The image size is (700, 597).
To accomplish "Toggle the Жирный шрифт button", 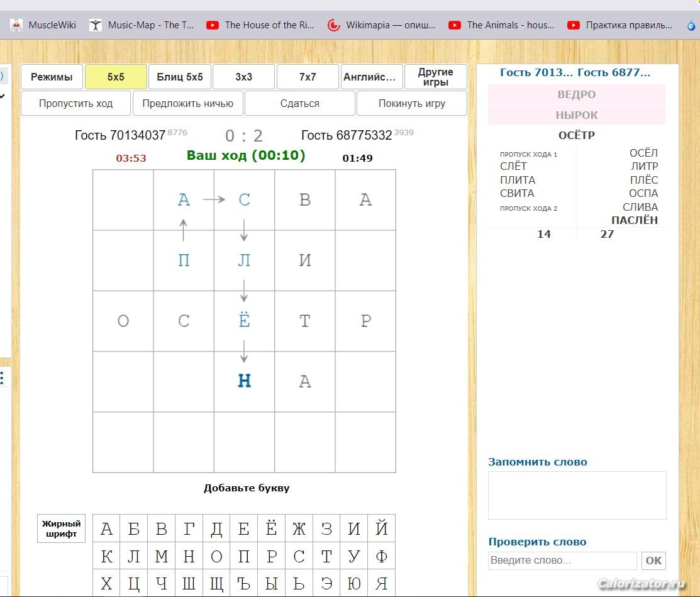I will 61,528.
